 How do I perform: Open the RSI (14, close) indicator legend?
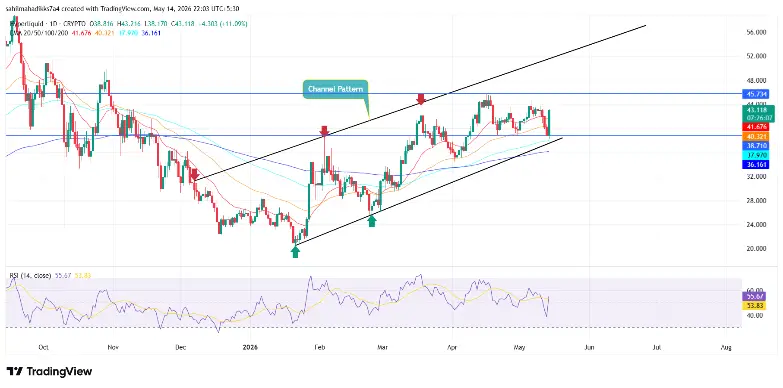[x=29, y=276]
